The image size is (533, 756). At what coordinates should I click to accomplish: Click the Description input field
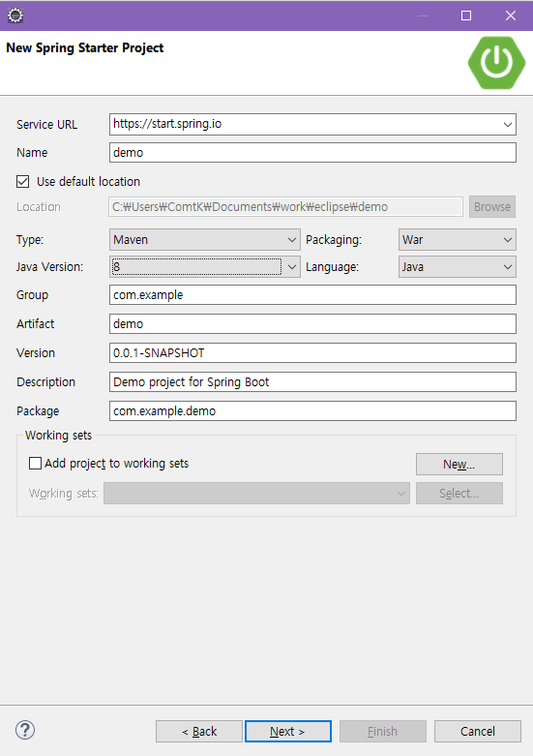[312, 381]
